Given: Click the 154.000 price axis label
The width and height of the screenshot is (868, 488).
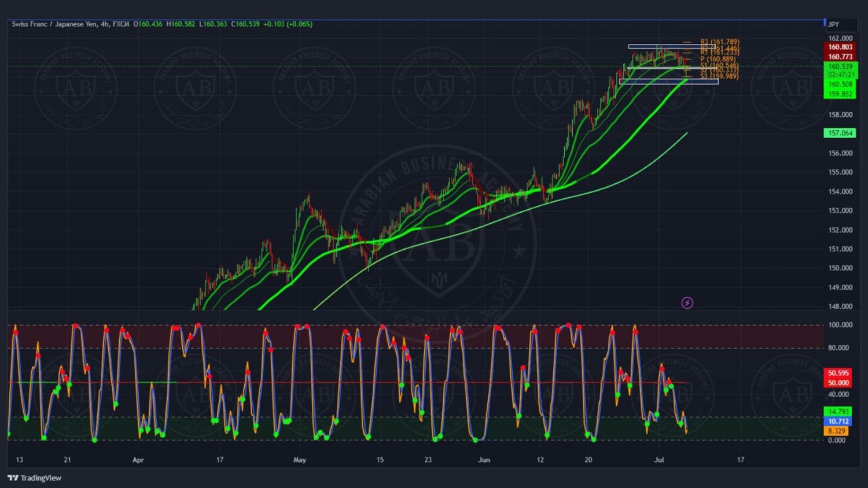Looking at the screenshot, I should (x=840, y=191).
